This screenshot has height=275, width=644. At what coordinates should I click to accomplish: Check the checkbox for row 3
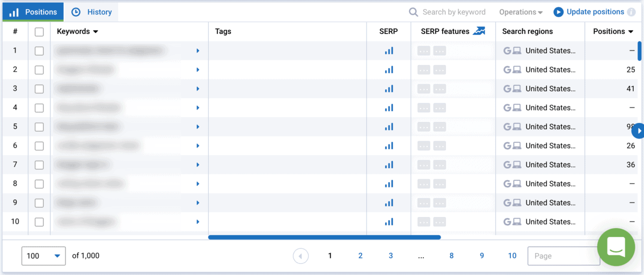click(39, 89)
